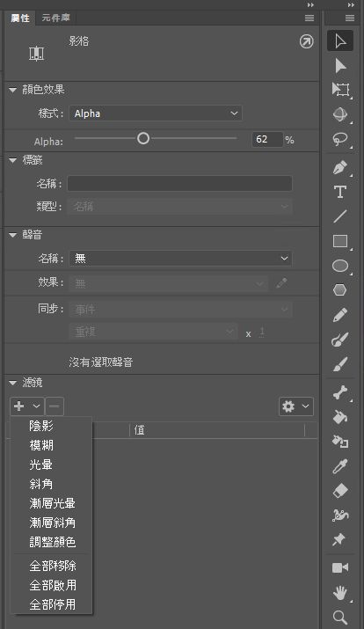Screen dimensions: 364x629
Task: Choose 全部啟用 from the filter menu
Action: tap(51, 585)
